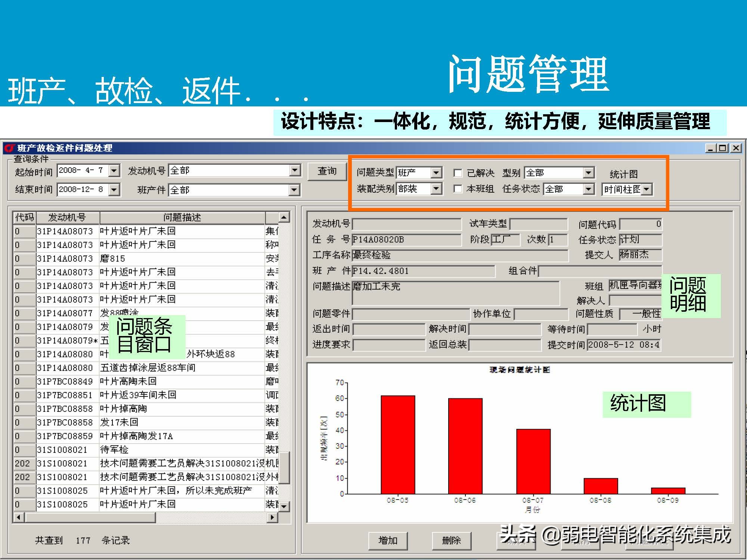Image resolution: width=747 pixels, height=560 pixels.
Task: Select the row 叶片返39车间未回
Action: coord(146,395)
